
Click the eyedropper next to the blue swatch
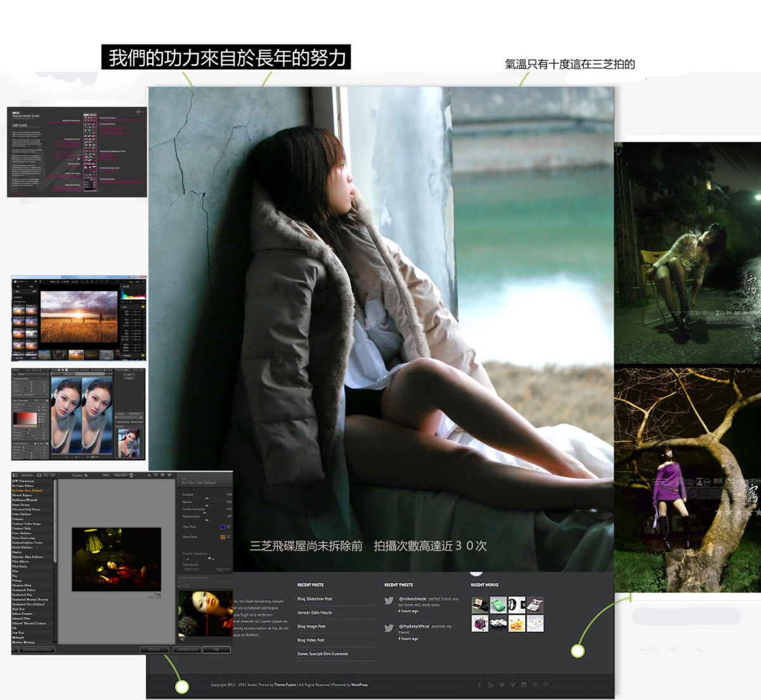229,527
